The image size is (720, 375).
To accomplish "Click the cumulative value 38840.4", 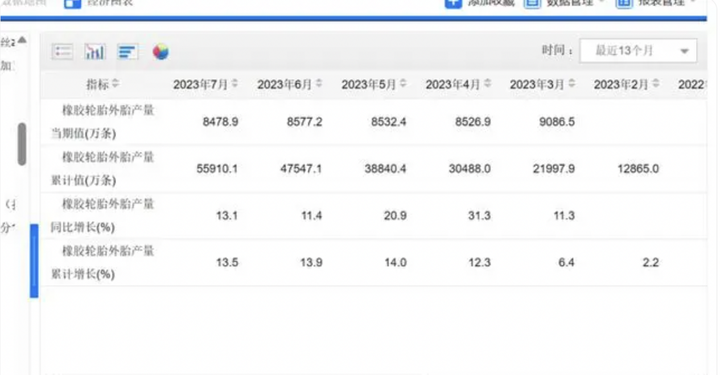I will point(385,169).
